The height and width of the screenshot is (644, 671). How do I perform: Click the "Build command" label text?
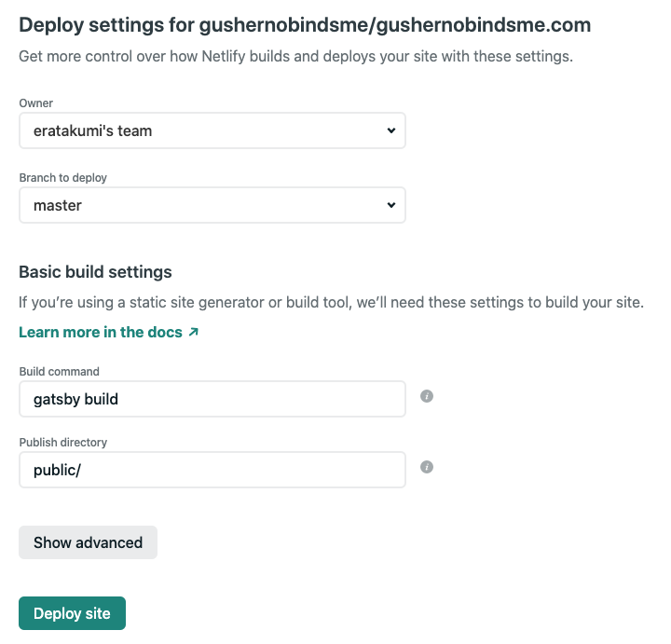click(59, 371)
